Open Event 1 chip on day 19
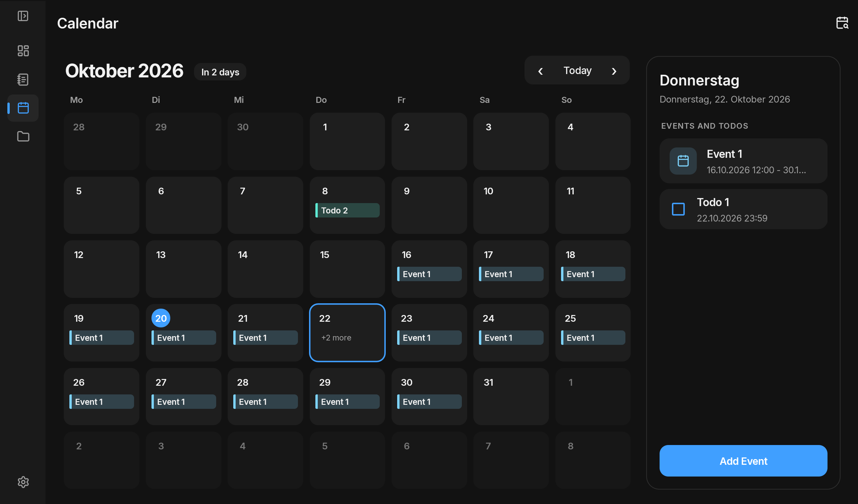Viewport: 858px width, 504px height. point(102,338)
